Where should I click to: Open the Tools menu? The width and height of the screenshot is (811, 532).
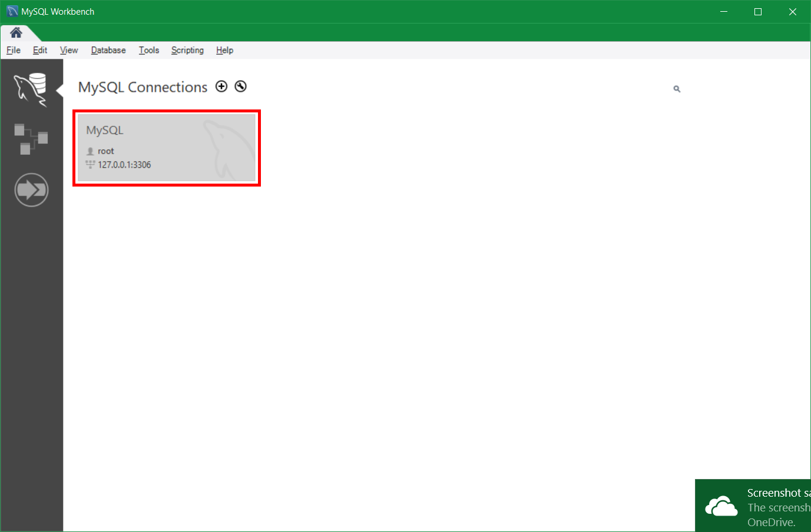pyautogui.click(x=149, y=51)
